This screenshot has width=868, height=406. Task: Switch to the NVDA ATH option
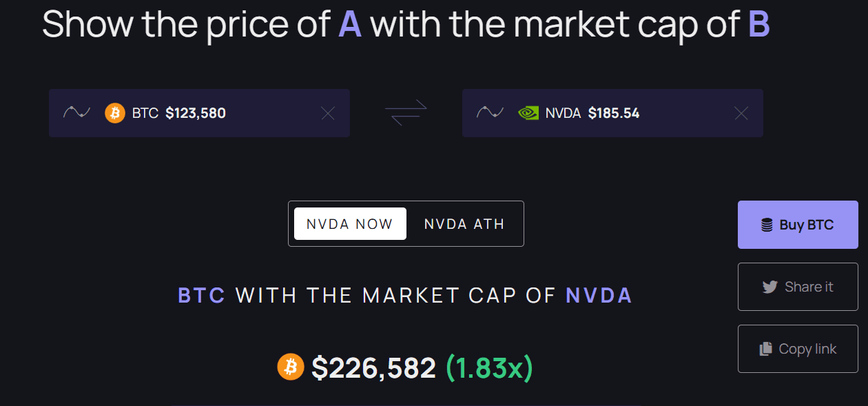tap(464, 223)
